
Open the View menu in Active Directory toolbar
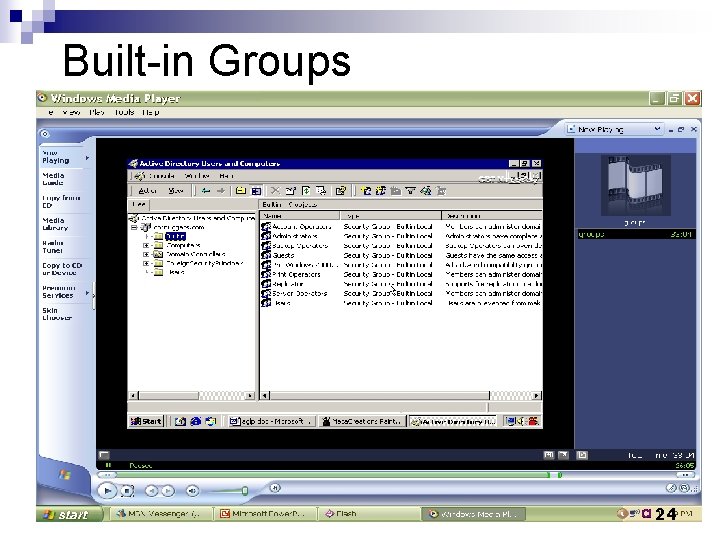click(176, 191)
